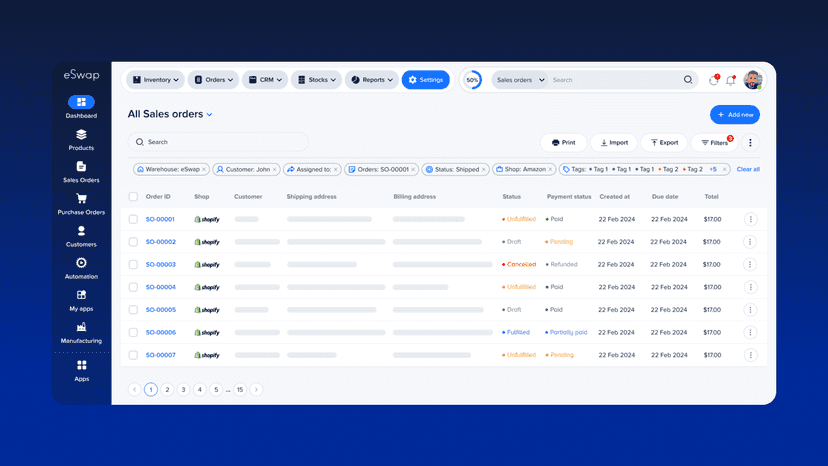Click the Print button
828x466 pixels.
pos(563,143)
